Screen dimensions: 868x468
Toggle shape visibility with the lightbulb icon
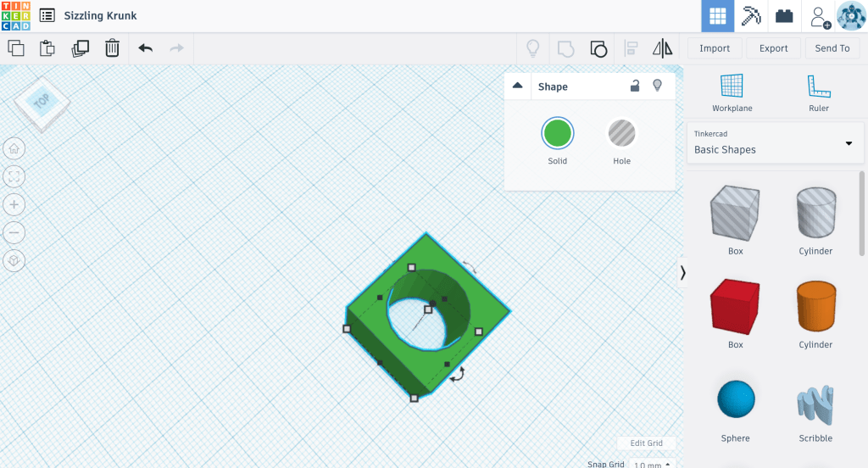[x=656, y=86]
